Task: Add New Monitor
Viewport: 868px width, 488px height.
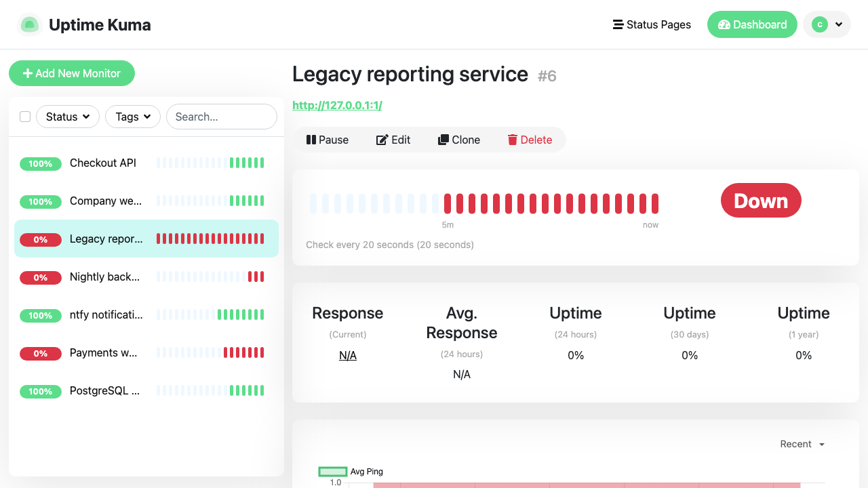Action: pos(72,73)
